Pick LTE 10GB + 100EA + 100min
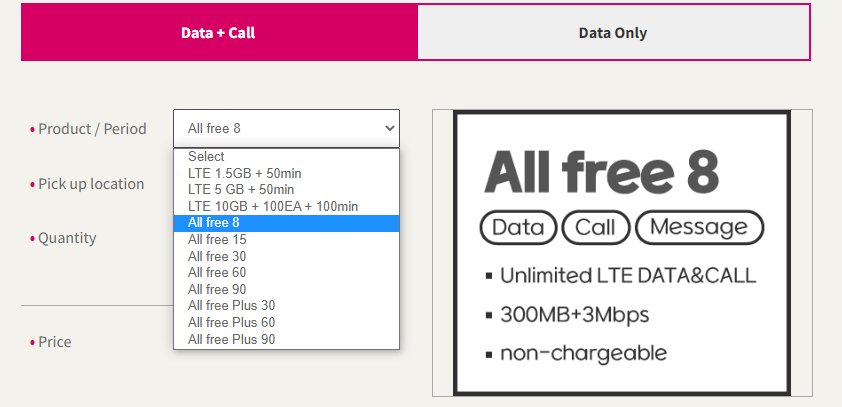Viewport: 842px width, 407px height. [273, 206]
